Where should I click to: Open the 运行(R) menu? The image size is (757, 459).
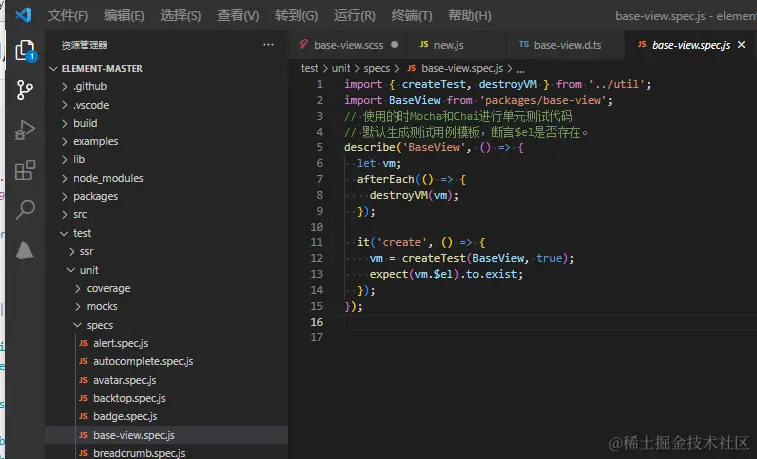point(355,15)
